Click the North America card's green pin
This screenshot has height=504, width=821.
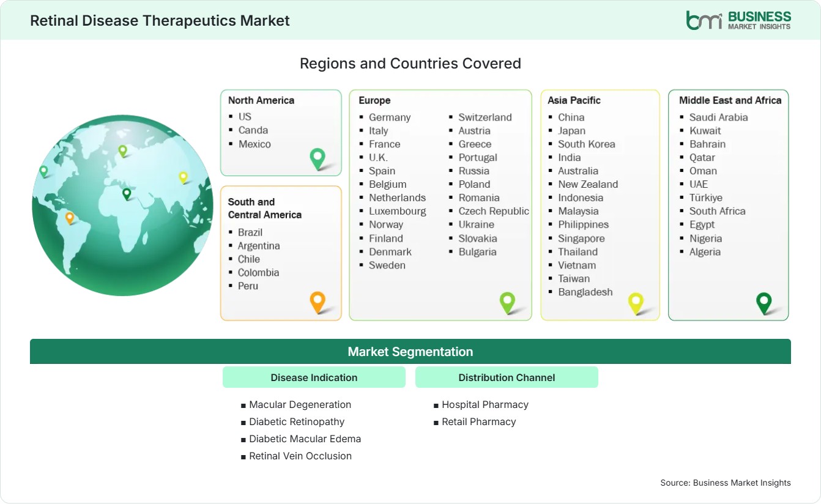[x=318, y=159]
